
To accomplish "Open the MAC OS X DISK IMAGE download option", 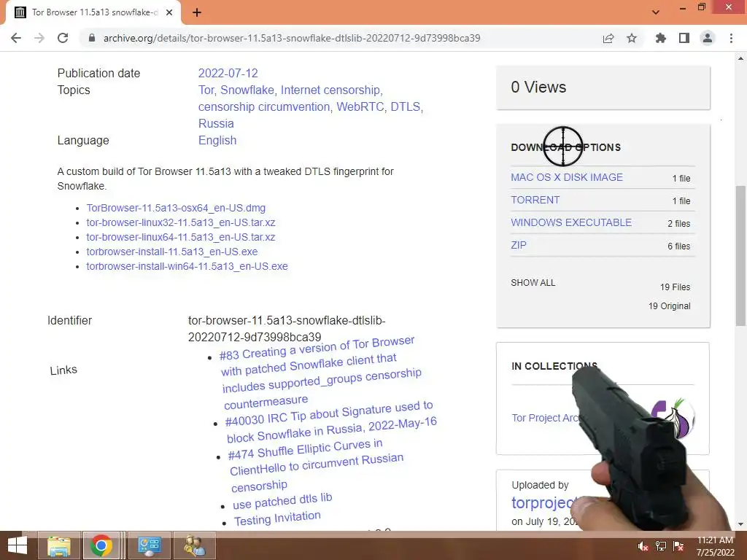I will (x=566, y=177).
